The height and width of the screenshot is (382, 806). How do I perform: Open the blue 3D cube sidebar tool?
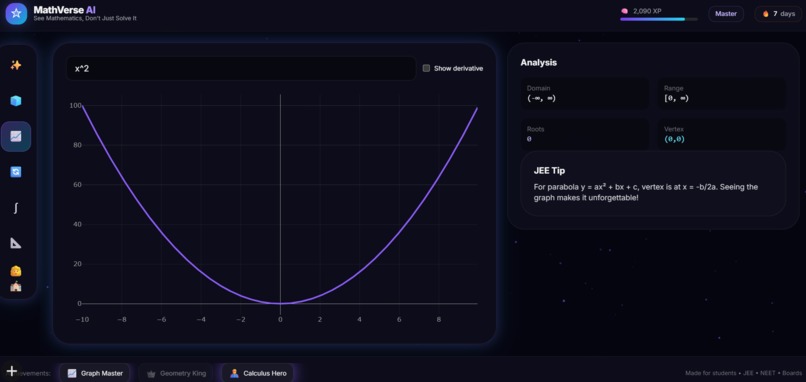click(16, 101)
